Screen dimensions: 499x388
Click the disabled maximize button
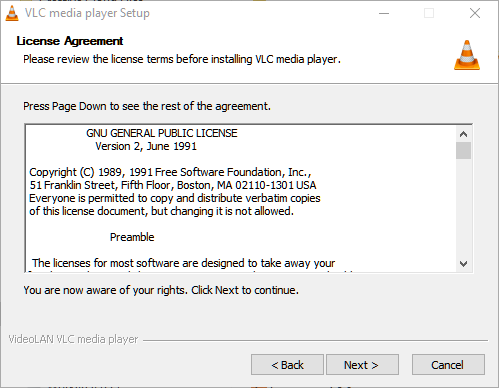coord(429,13)
